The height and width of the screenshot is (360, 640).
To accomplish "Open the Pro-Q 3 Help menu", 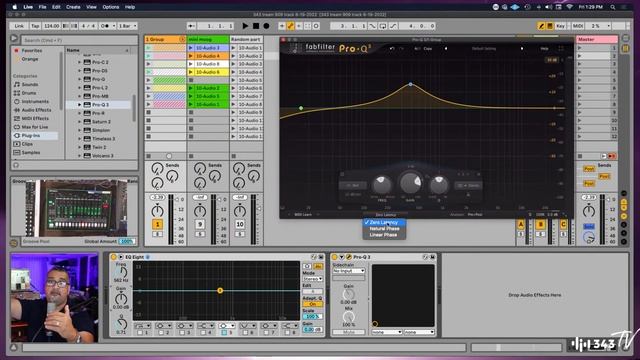I will tap(544, 49).
